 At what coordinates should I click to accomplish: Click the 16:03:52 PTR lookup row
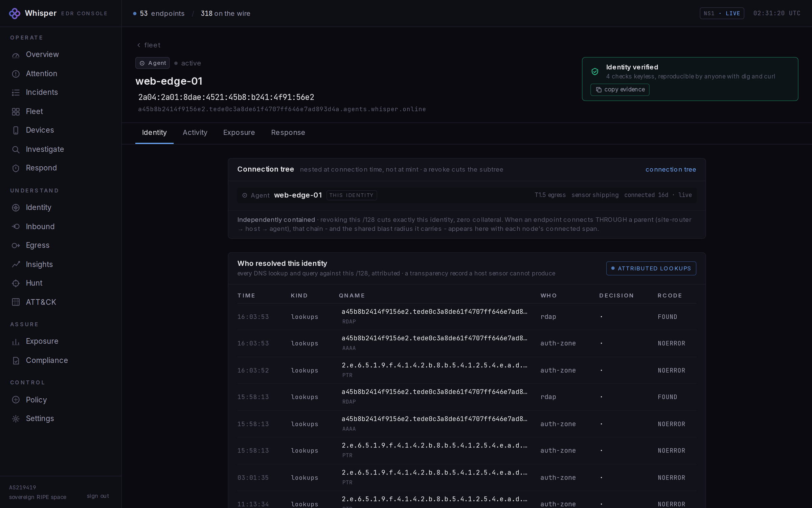[467, 371]
